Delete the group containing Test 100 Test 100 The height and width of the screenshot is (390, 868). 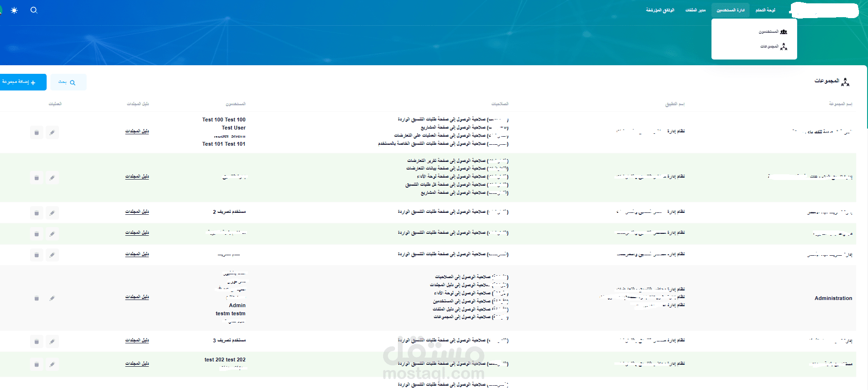tap(37, 132)
